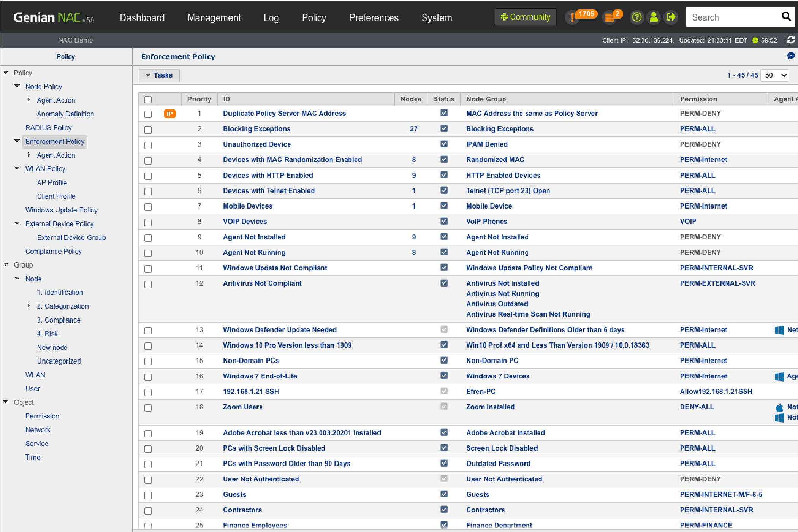Click the server status icon with badge 2
Viewport: 798px width, 532px height.
tap(610, 17)
